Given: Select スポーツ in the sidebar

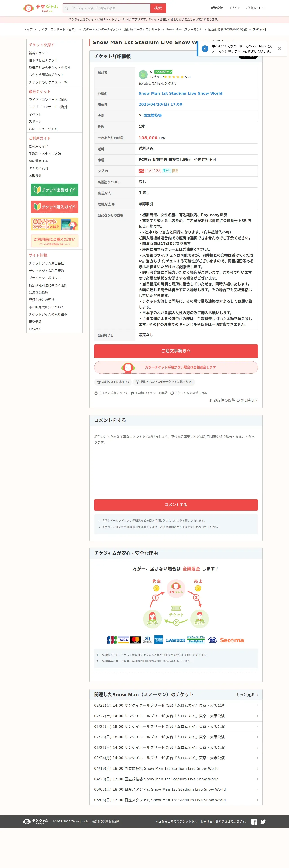Looking at the screenshot, I should pos(35,122).
